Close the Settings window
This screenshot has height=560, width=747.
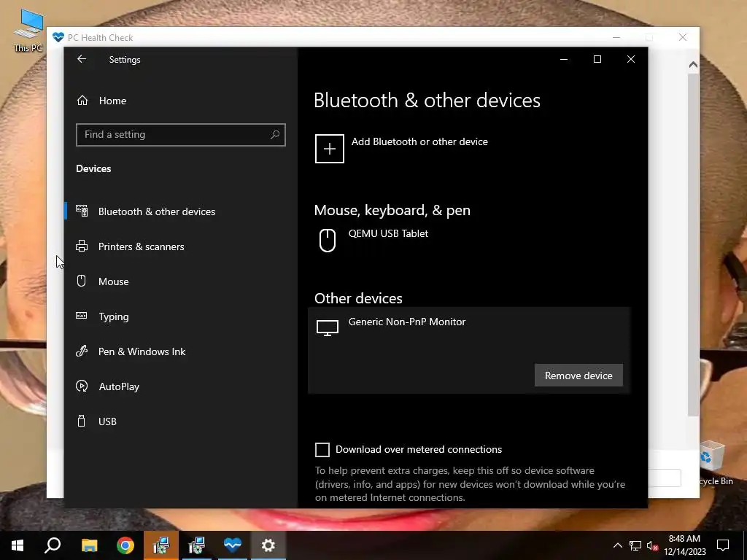631,59
